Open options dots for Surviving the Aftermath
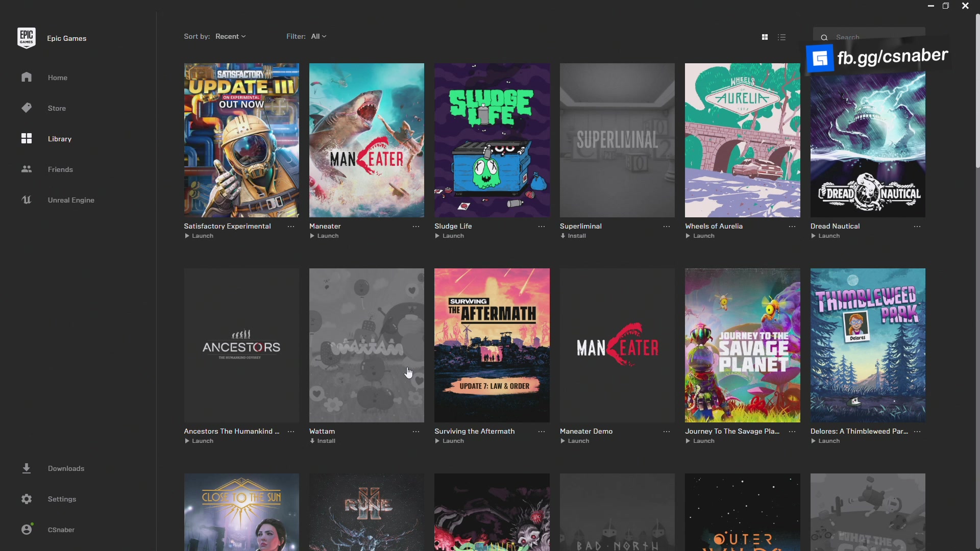 542,432
